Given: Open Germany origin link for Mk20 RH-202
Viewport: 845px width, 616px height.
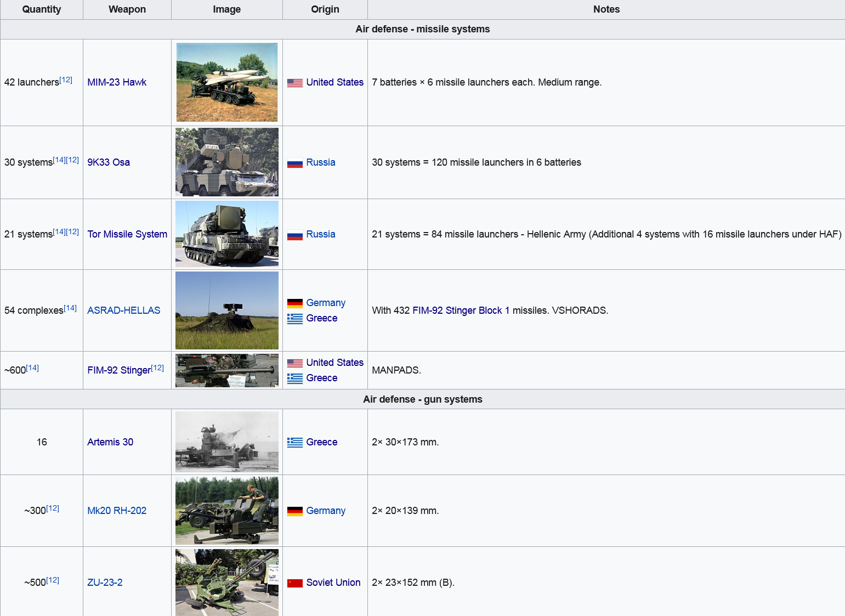Looking at the screenshot, I should 326,511.
